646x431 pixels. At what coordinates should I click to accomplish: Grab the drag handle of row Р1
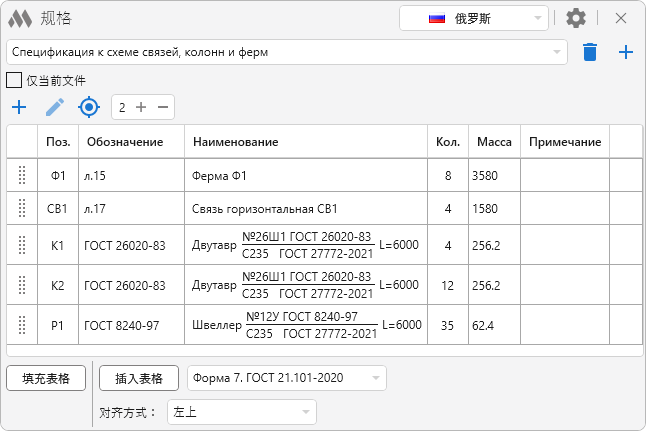pyautogui.click(x=22, y=325)
